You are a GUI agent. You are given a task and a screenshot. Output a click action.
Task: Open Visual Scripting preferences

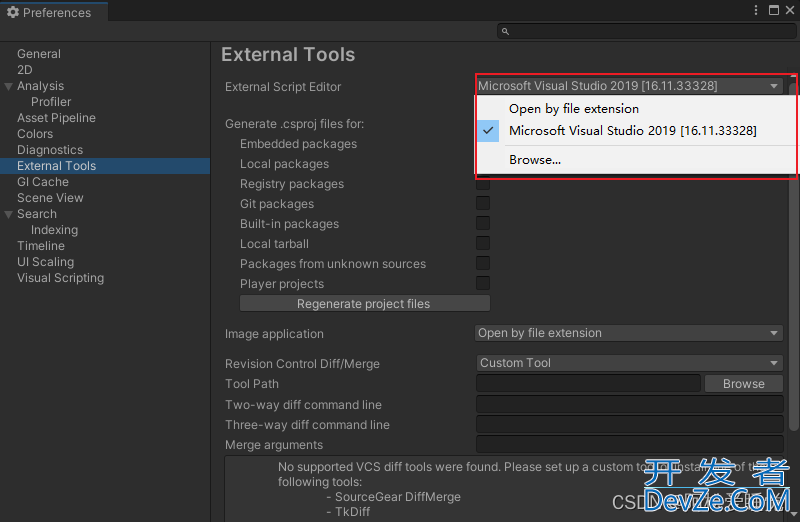pyautogui.click(x=61, y=278)
